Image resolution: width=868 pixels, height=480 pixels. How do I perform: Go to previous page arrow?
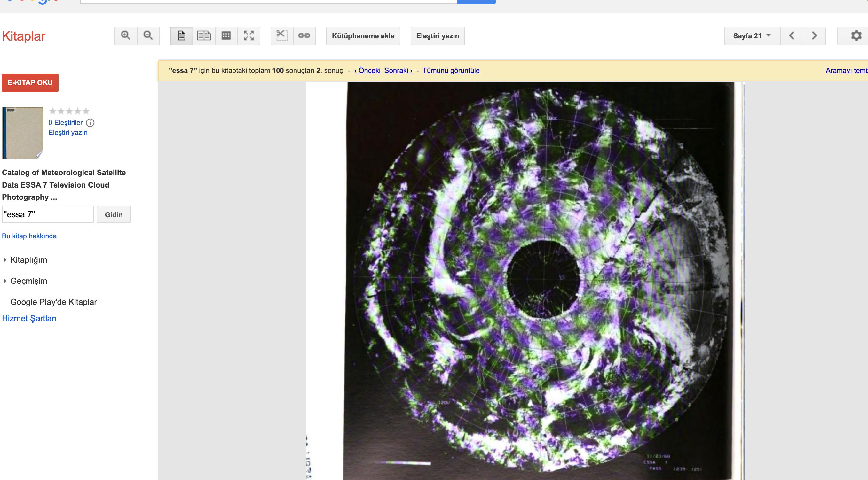coord(792,36)
